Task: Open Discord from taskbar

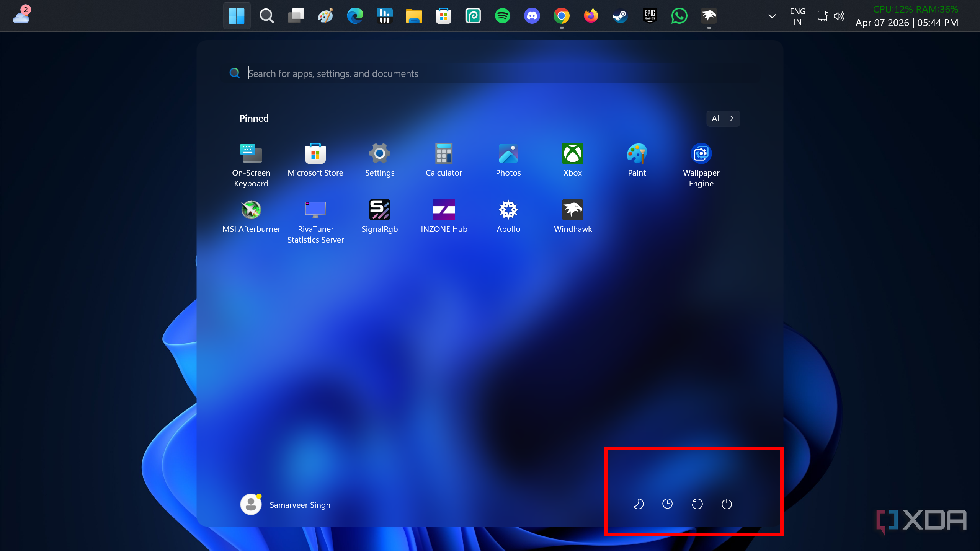Action: (532, 16)
